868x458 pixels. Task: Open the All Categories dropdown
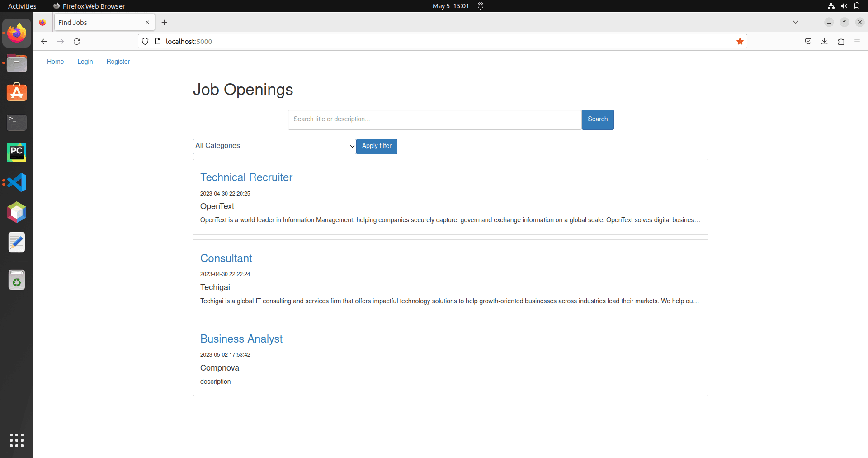[x=274, y=146]
